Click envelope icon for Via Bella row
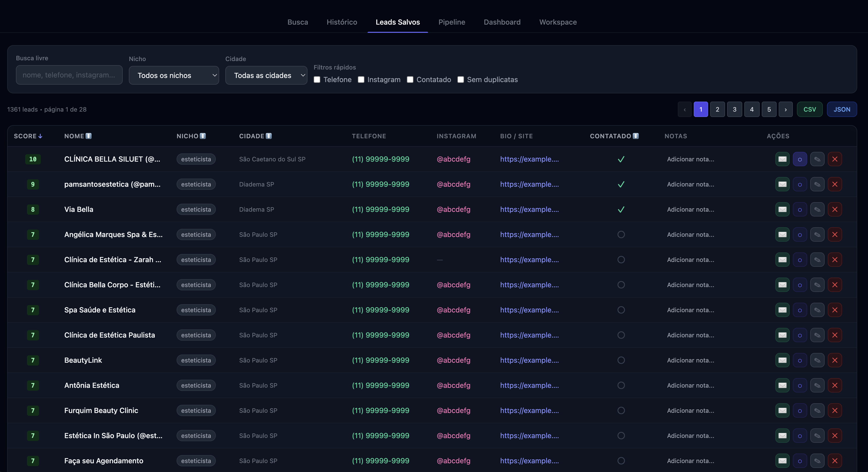The image size is (868, 472). point(782,209)
